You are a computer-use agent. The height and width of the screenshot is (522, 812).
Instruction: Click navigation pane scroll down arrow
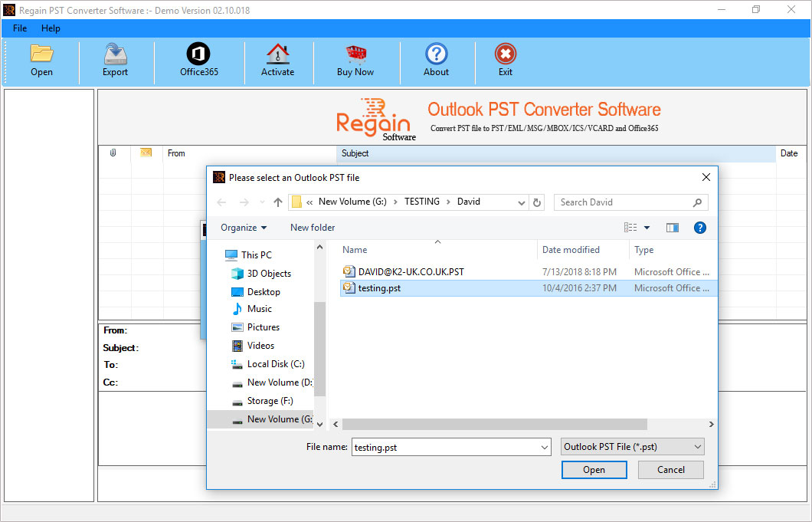(319, 425)
